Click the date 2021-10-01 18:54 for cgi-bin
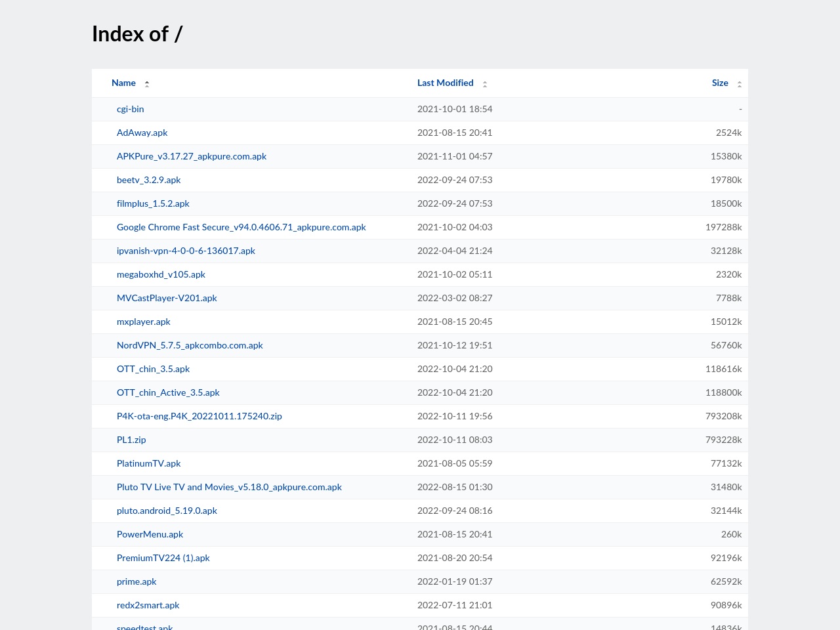 coord(455,109)
